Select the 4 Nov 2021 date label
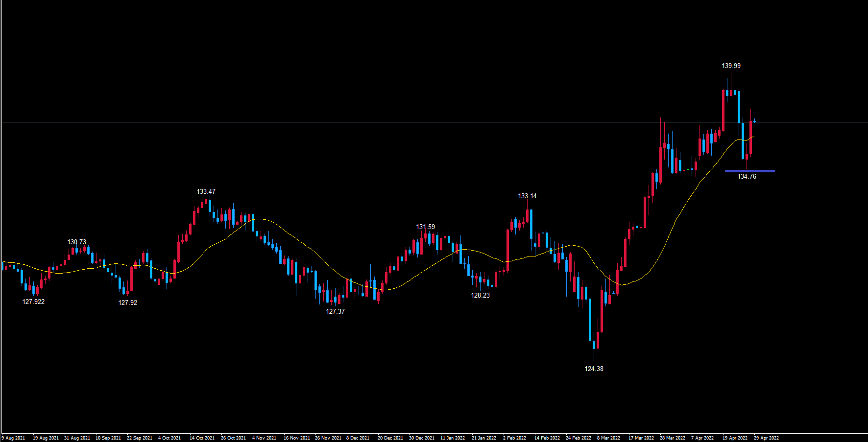Viewport: 868px width, 442px height. [264, 438]
